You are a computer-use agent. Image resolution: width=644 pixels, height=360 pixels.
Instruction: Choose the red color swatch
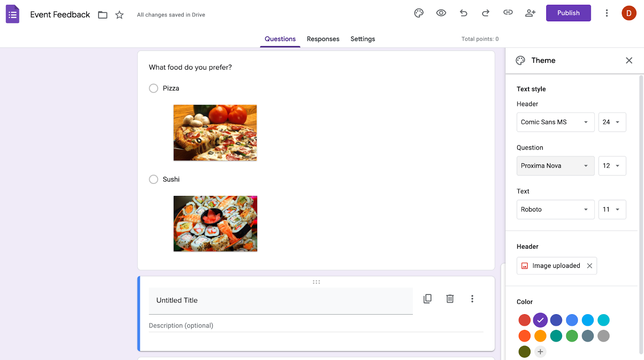pos(524,320)
